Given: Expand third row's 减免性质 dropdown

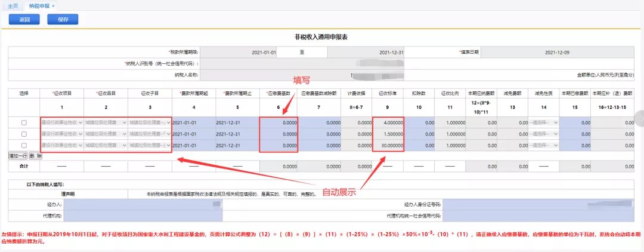Looking at the screenshot, I should [x=545, y=145].
